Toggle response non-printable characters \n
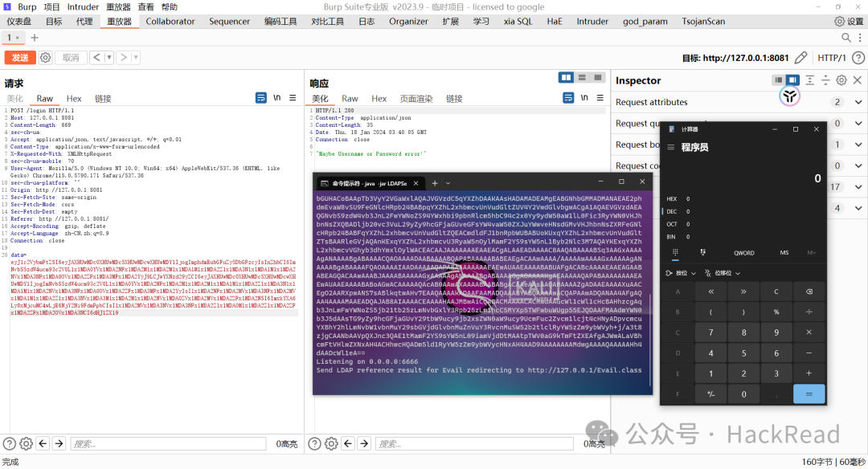The height and width of the screenshot is (469, 868). pyautogui.click(x=584, y=98)
